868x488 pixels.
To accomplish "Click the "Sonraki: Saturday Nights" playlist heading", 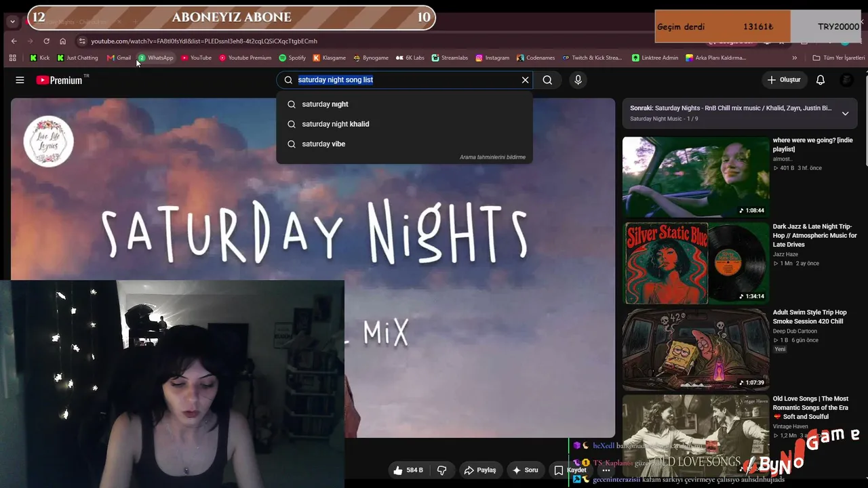I will [730, 108].
